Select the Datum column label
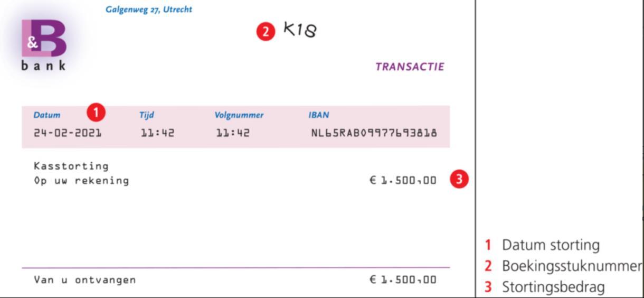 47,115
